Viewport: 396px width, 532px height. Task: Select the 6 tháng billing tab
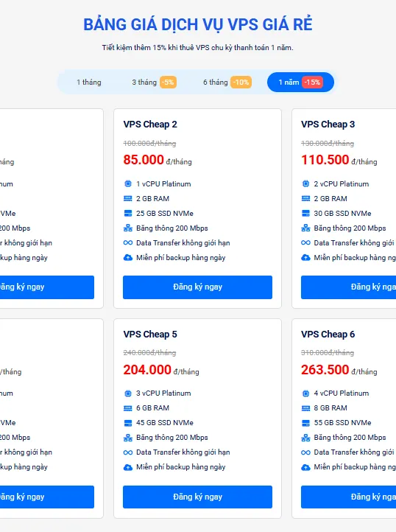pos(227,82)
